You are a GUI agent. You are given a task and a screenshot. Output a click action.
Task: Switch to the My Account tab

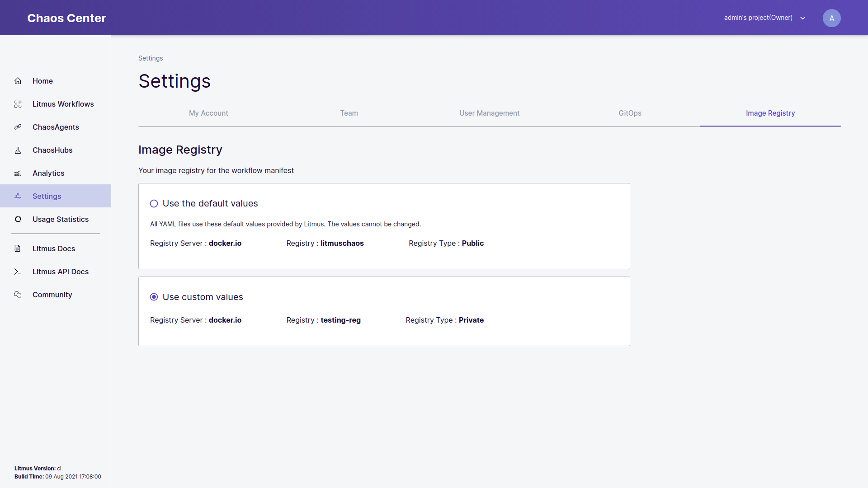(x=208, y=113)
